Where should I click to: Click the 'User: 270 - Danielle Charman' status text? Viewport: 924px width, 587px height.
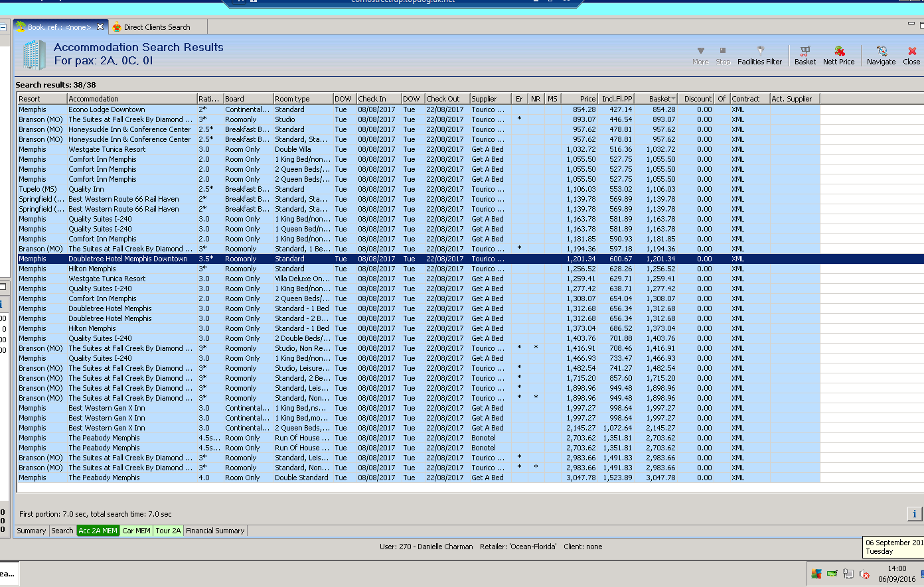[x=426, y=547]
